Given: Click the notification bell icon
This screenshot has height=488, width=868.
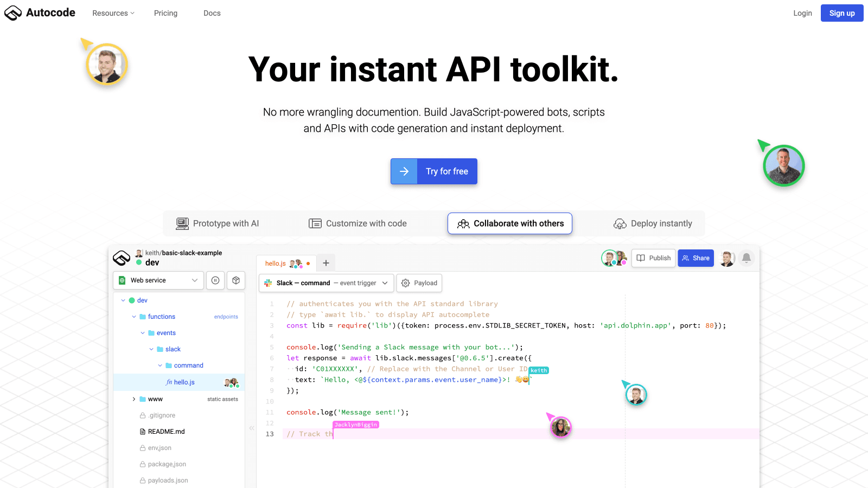Looking at the screenshot, I should click(x=746, y=258).
